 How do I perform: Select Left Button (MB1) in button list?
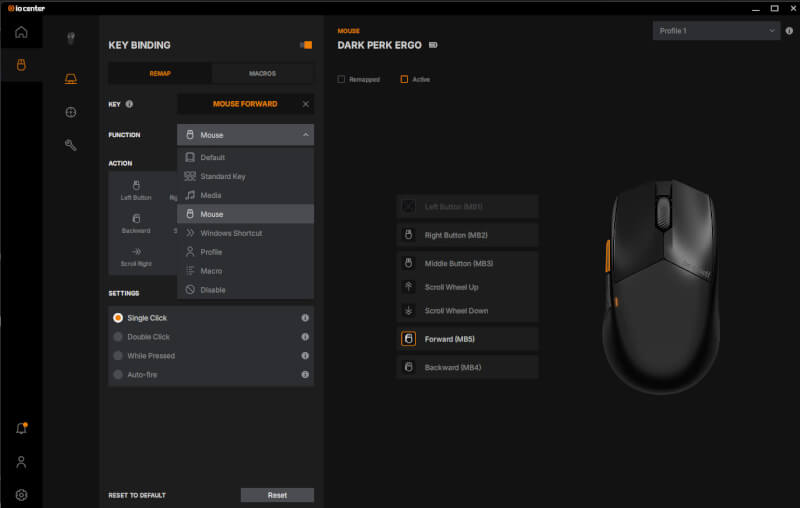tap(467, 207)
